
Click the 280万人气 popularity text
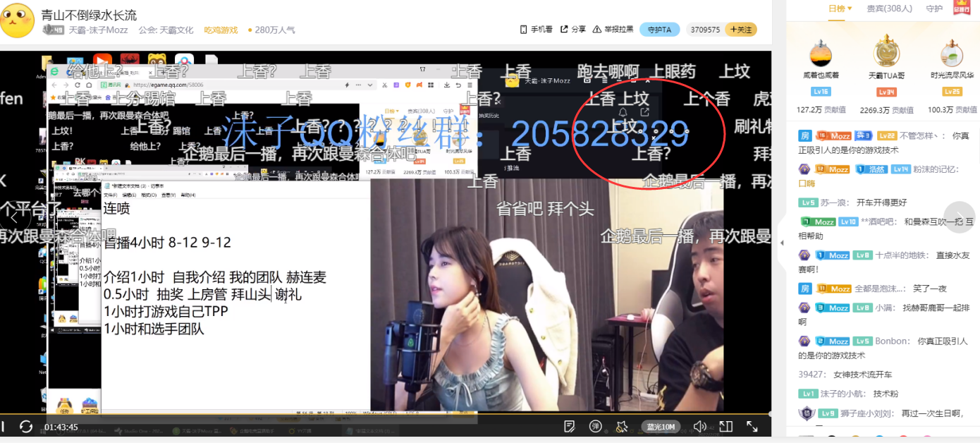(275, 30)
